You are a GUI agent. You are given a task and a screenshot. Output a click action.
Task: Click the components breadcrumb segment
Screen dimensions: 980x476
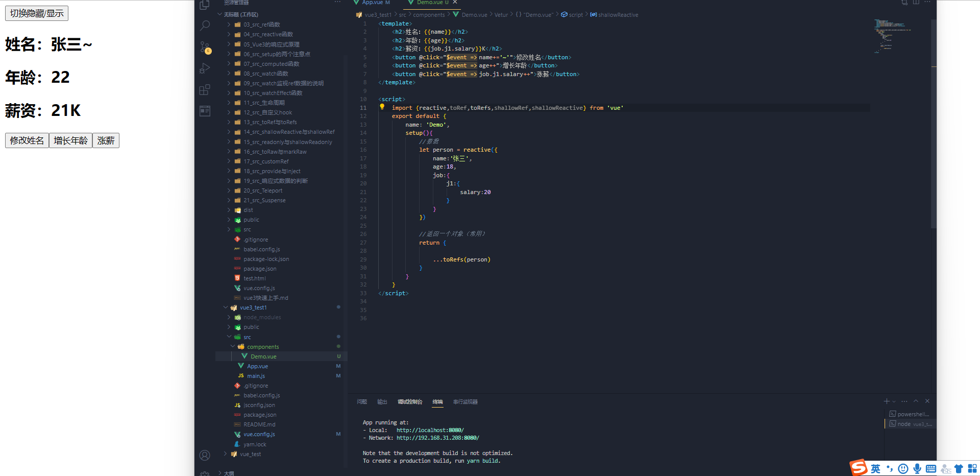click(x=429, y=15)
